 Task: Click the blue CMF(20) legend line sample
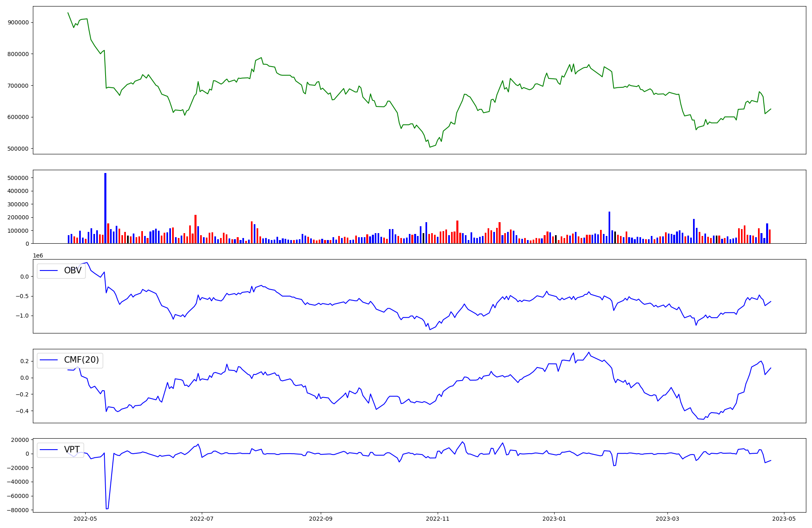[49, 360]
